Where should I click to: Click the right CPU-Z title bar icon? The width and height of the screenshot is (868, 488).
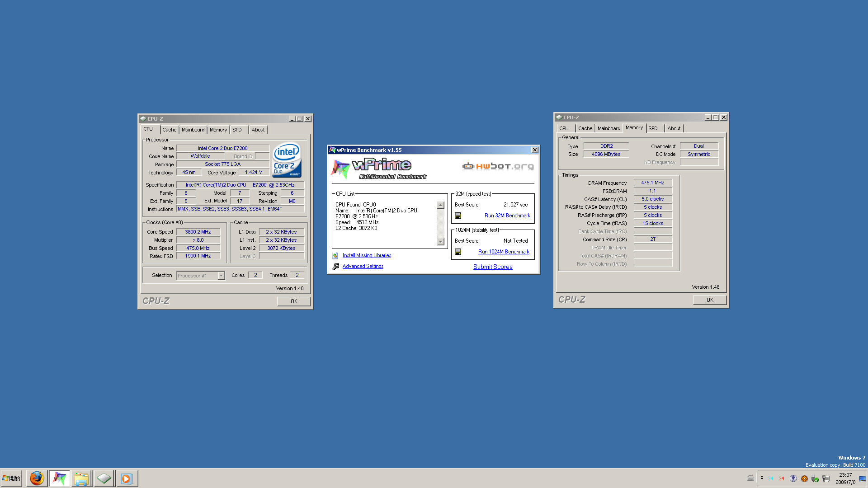559,117
